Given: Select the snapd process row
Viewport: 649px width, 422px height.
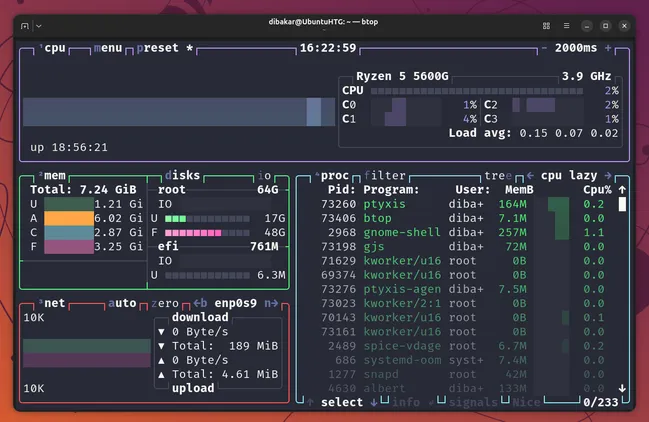Looking at the screenshot, I should coord(463,374).
